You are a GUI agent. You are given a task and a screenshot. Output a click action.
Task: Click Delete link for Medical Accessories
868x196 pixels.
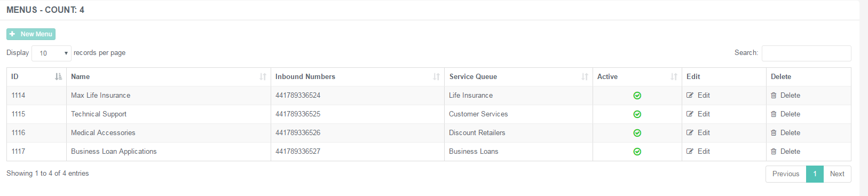click(790, 132)
